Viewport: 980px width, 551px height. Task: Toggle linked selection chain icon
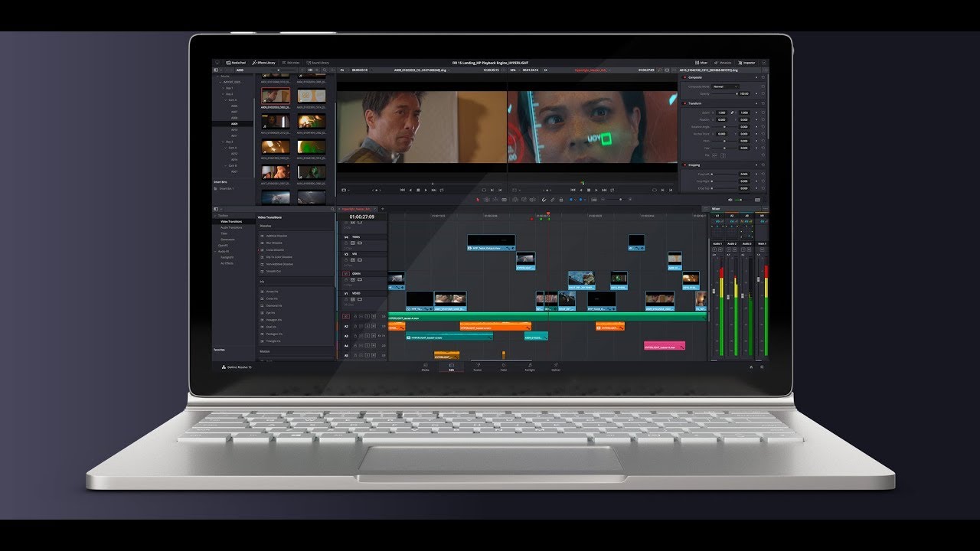pos(552,200)
